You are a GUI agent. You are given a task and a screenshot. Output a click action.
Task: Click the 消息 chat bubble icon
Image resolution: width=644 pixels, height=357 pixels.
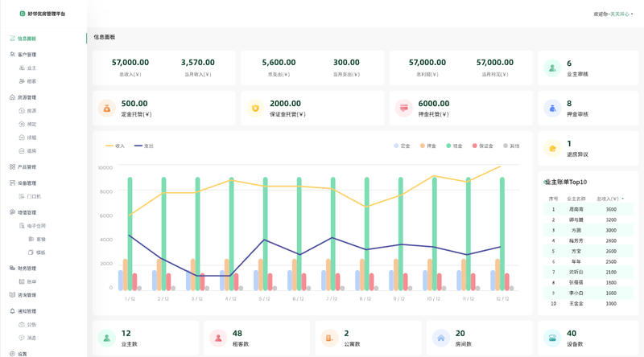click(22, 338)
